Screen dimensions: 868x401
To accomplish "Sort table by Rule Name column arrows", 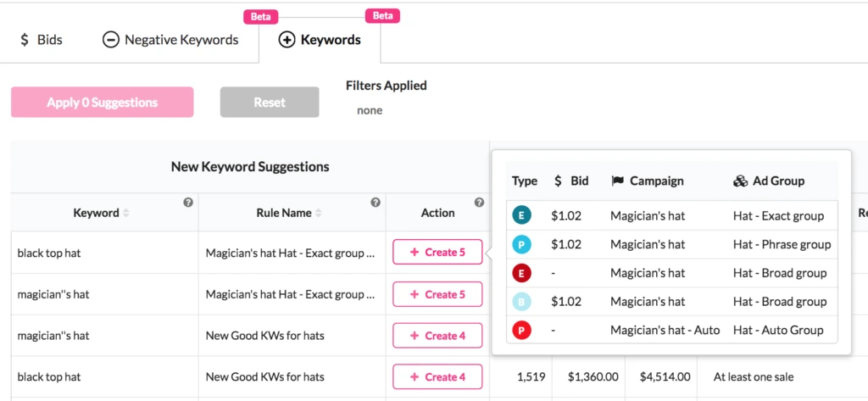I will pyautogui.click(x=319, y=214).
